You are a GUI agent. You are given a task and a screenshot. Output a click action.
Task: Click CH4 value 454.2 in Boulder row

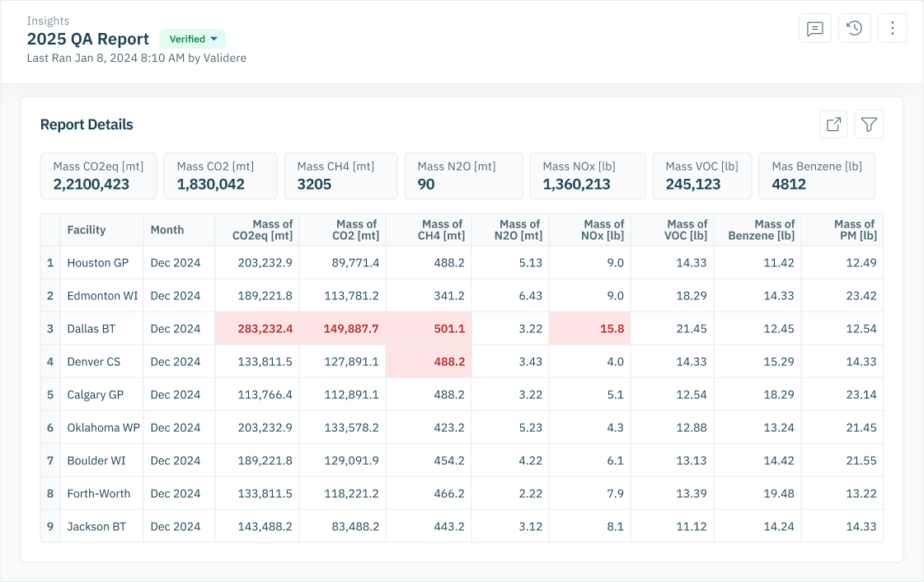(449, 461)
